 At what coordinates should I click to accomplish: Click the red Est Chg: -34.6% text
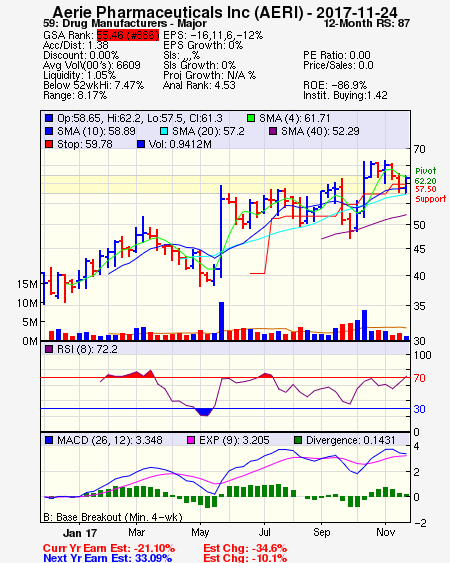pyautogui.click(x=245, y=548)
